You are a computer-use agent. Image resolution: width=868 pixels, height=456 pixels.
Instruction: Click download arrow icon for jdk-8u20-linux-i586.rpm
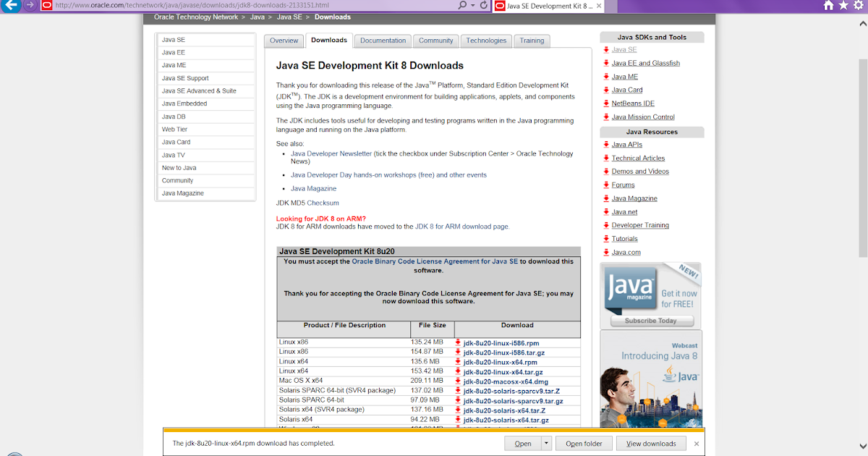point(458,343)
